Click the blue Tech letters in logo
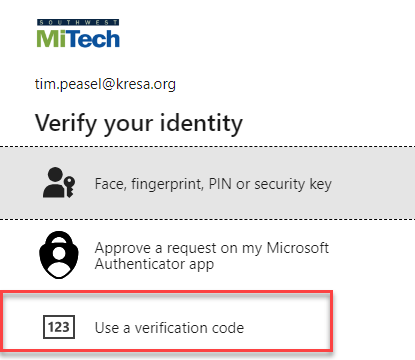 point(90,39)
